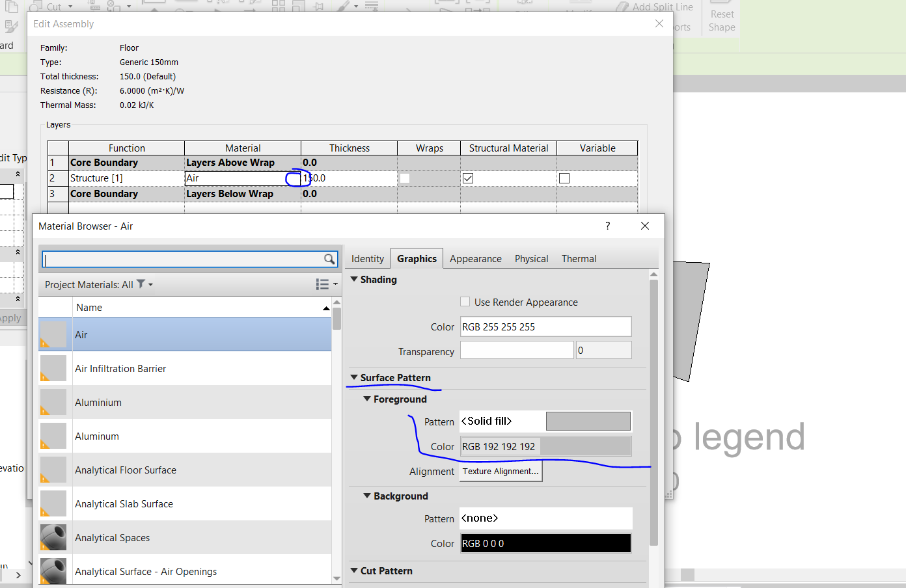The height and width of the screenshot is (588, 906).
Task: Click the Texture Alignment button
Action: (501, 471)
